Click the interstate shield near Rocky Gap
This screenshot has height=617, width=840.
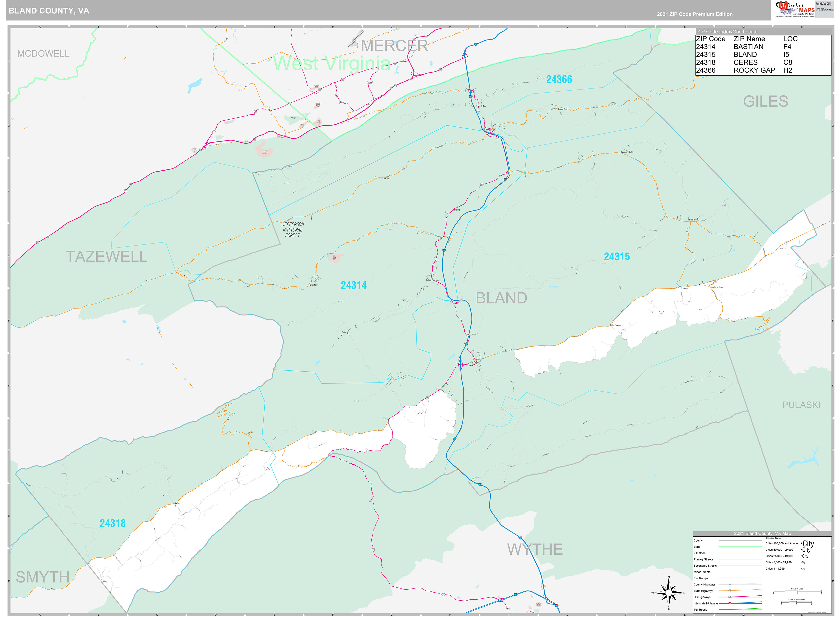[x=471, y=96]
